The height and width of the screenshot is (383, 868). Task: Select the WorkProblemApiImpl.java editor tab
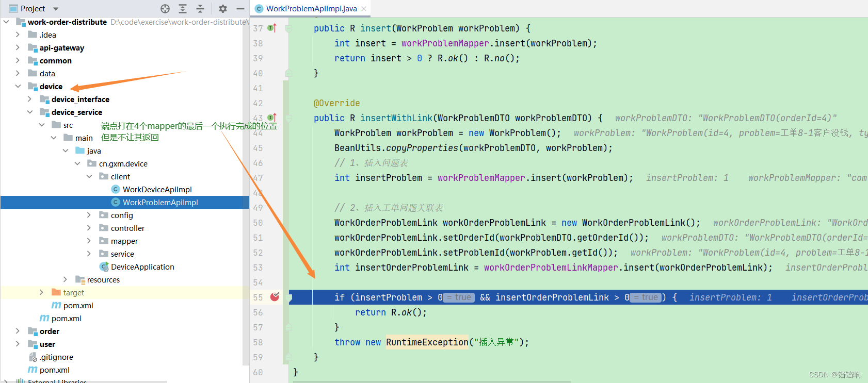[x=311, y=9]
